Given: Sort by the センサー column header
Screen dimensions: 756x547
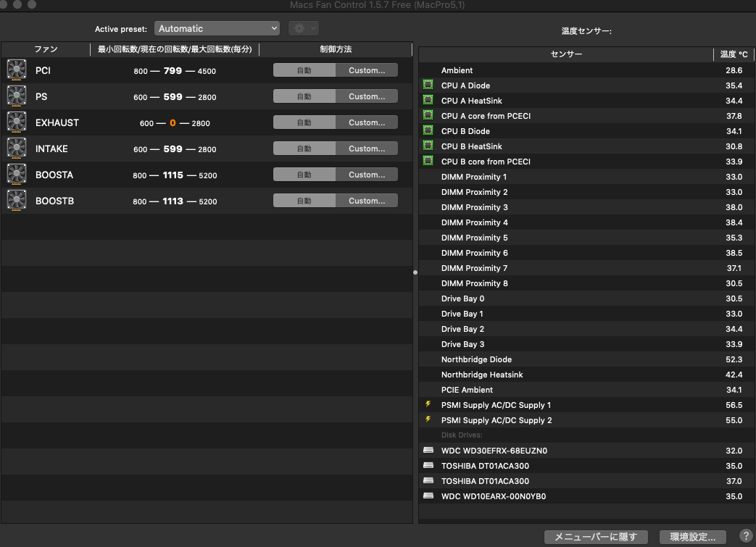Looking at the screenshot, I should coord(566,54).
